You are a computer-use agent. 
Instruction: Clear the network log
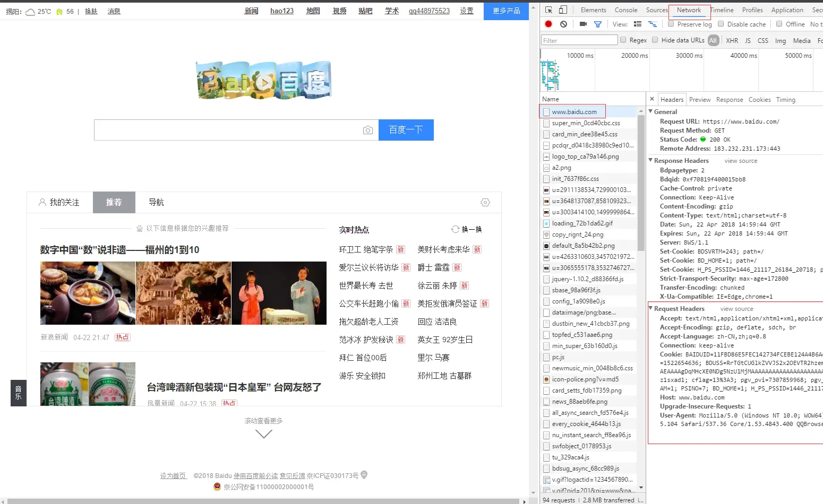coord(563,24)
